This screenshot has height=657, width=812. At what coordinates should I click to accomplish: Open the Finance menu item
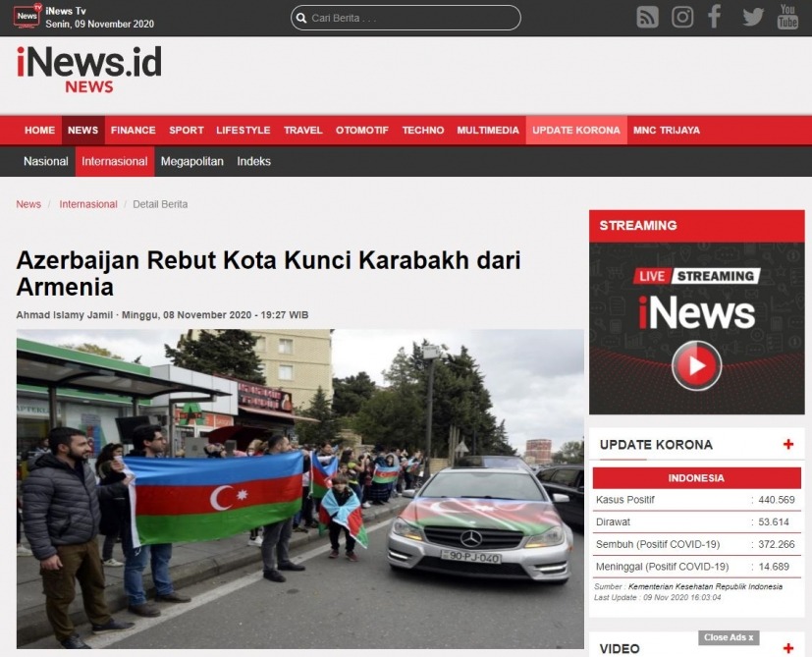(133, 131)
